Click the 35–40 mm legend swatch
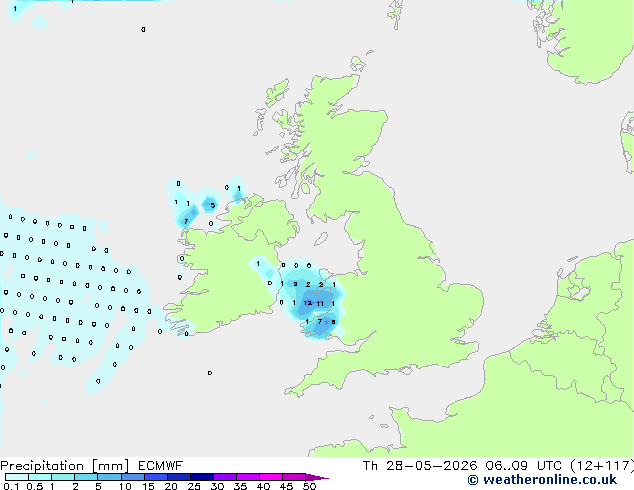This screenshot has height=490, width=634. point(247,477)
